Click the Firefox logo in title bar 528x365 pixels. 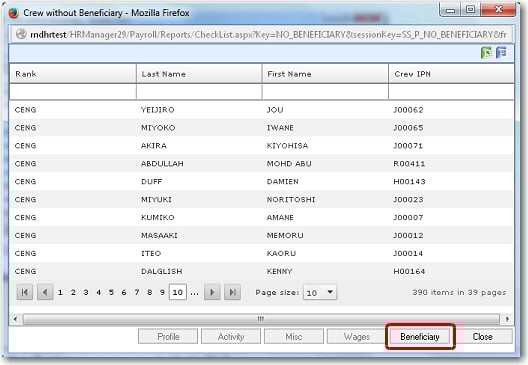(14, 13)
